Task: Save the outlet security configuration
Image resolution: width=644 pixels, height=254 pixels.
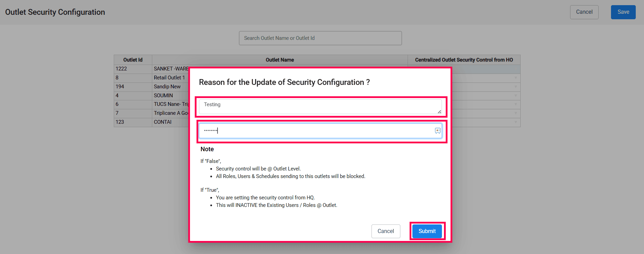Action: [623, 12]
